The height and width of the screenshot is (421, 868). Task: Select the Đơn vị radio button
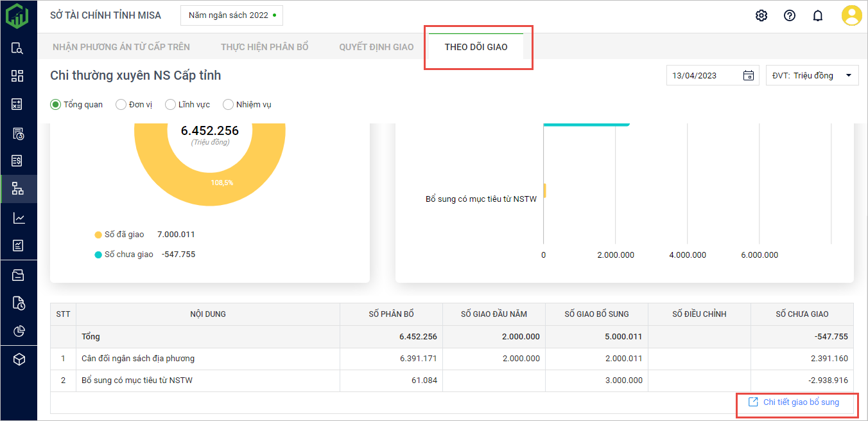(121, 105)
